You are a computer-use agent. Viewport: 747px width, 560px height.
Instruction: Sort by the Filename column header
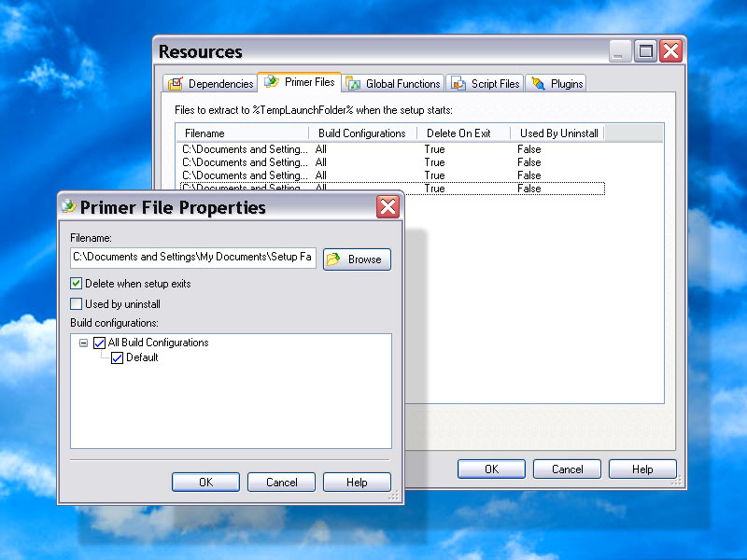coord(243,133)
